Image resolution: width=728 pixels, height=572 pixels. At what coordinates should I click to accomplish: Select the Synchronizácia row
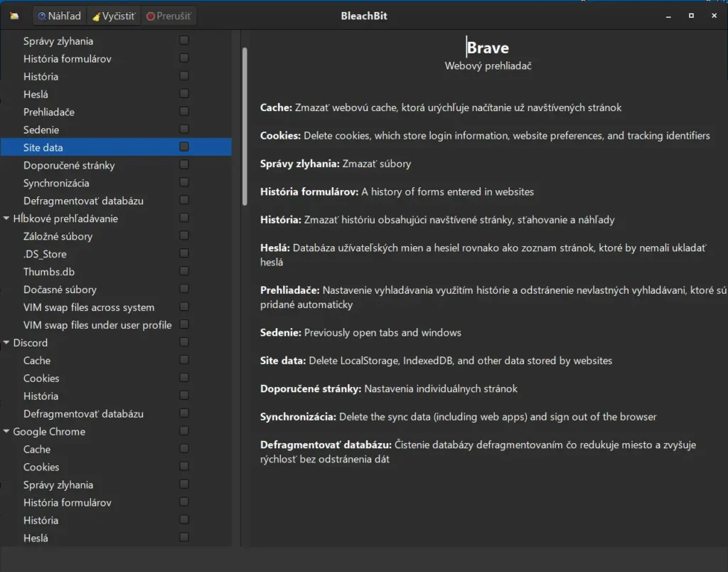(x=116, y=183)
